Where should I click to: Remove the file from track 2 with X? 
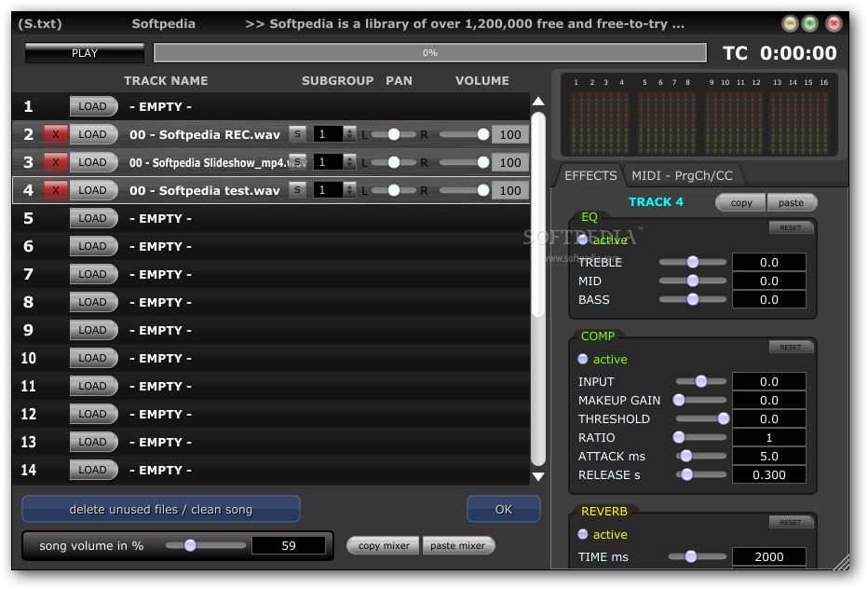point(55,134)
